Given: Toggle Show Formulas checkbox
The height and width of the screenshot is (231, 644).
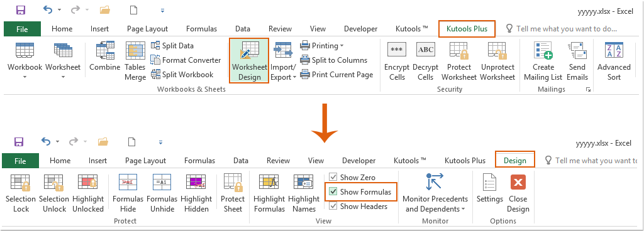Looking at the screenshot, I should click(333, 191).
